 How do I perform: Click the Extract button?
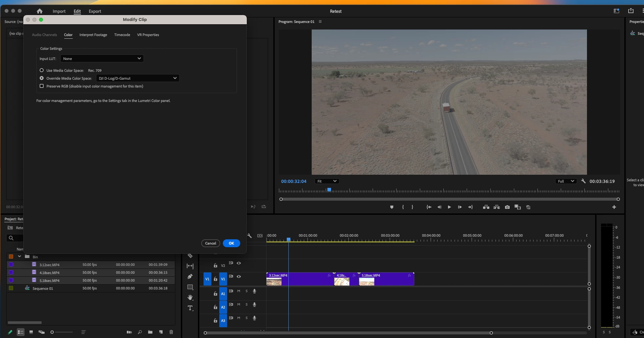(x=497, y=207)
